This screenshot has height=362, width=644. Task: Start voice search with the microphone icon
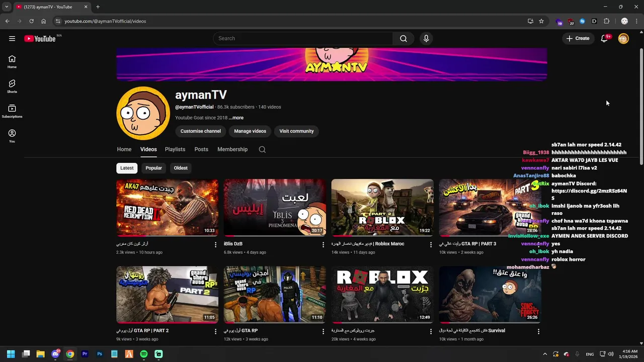(x=426, y=38)
